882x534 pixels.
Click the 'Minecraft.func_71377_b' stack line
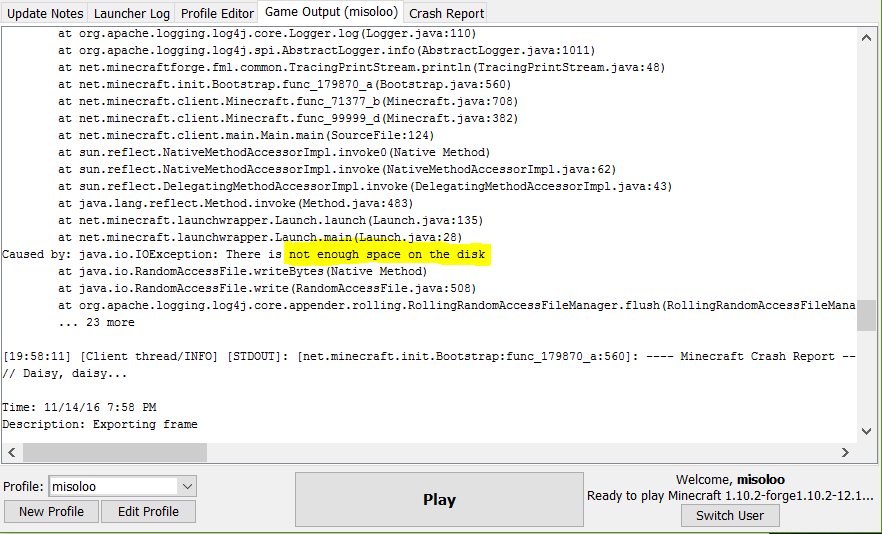coord(288,101)
